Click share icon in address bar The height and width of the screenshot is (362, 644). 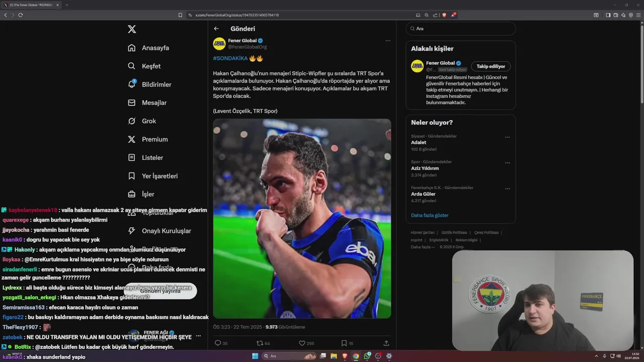pyautogui.click(x=435, y=15)
